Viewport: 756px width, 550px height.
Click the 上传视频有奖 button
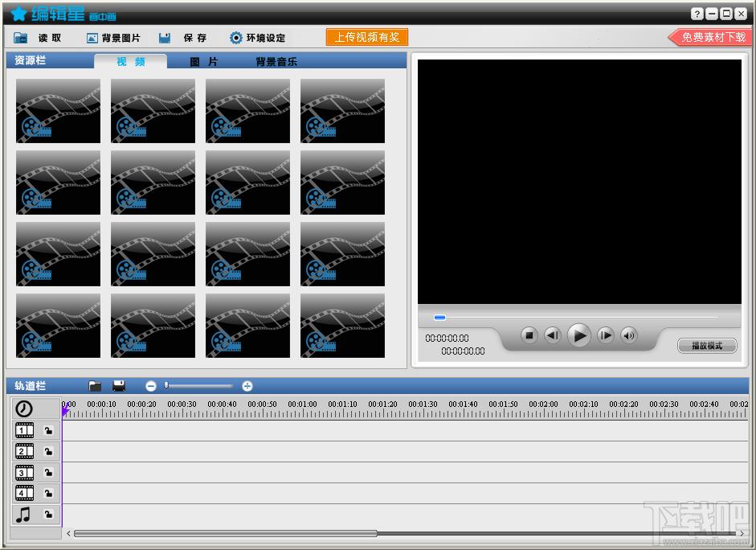[x=366, y=37]
